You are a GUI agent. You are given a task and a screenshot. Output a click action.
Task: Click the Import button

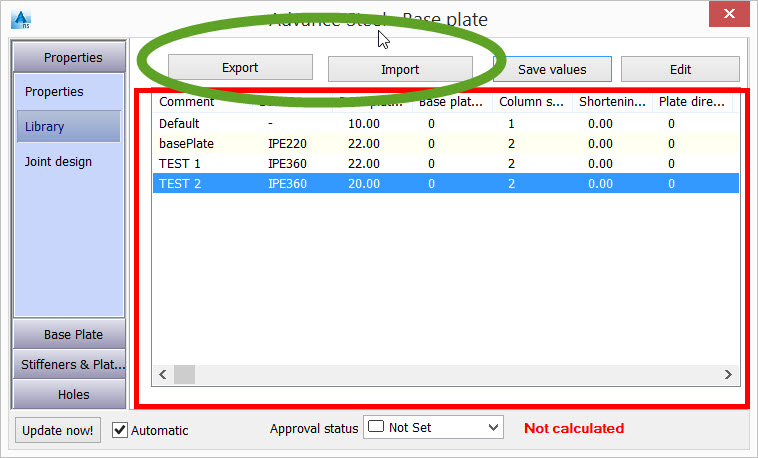(x=400, y=70)
